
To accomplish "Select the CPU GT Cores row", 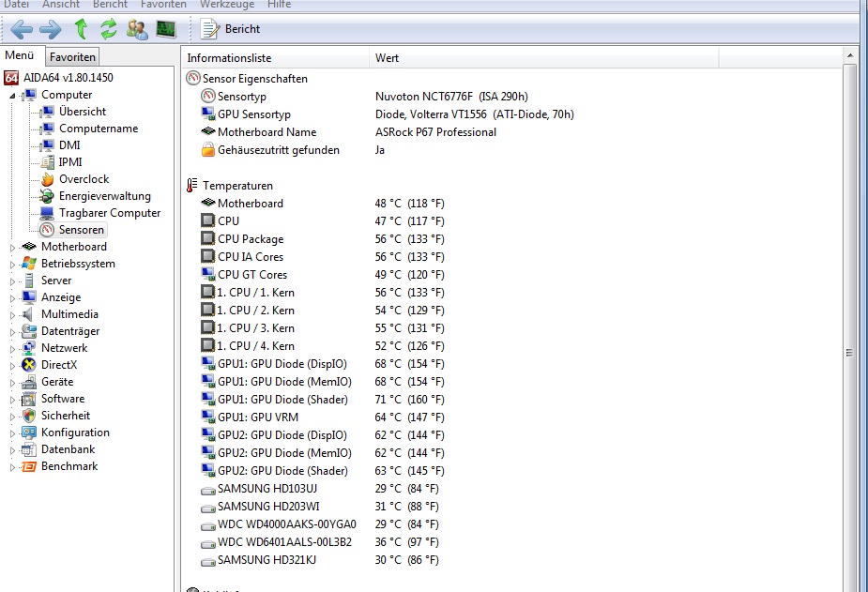I will (323, 275).
